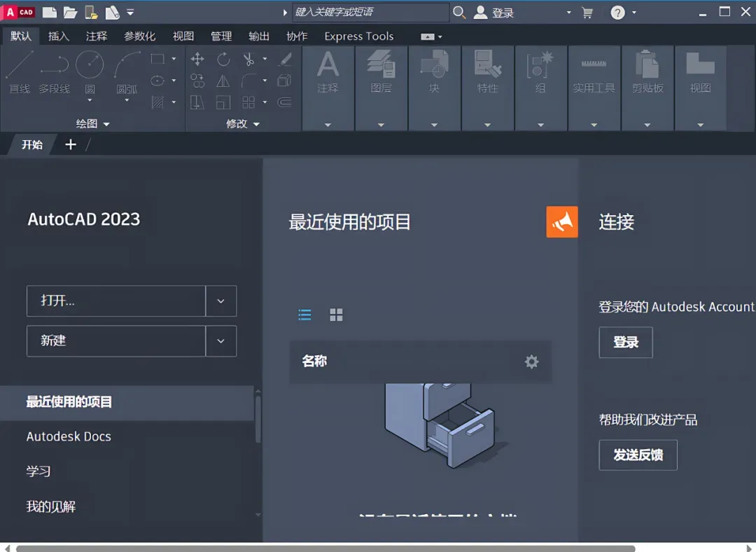Open the 图层 layers panel
Image resolution: width=756 pixels, height=552 pixels.
[381, 88]
